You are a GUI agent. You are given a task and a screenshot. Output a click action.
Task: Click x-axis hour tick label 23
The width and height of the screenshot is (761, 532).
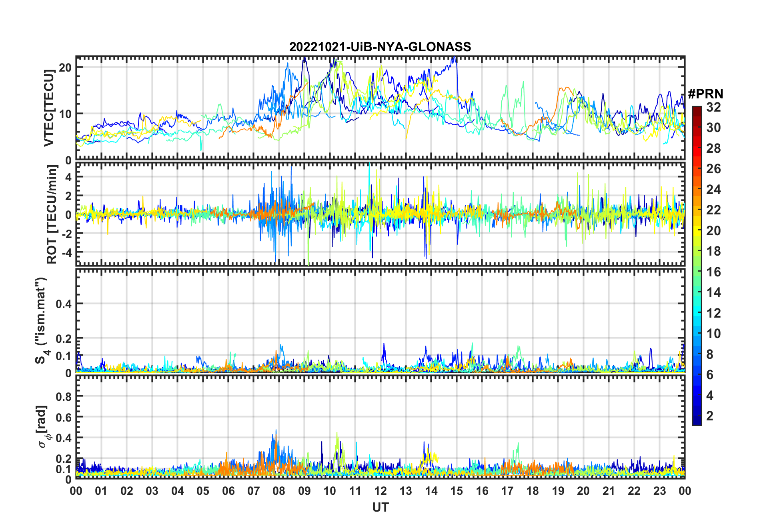point(659,491)
